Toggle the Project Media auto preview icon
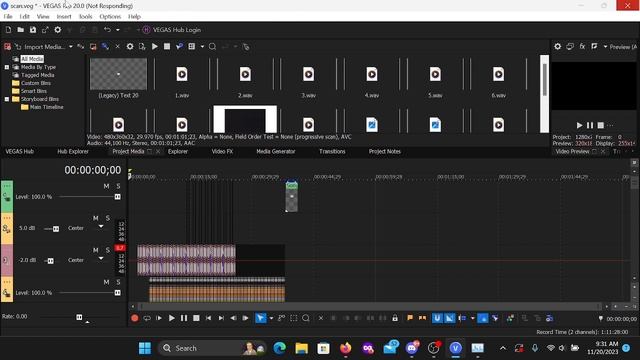This screenshot has width=640, height=360. [179, 47]
